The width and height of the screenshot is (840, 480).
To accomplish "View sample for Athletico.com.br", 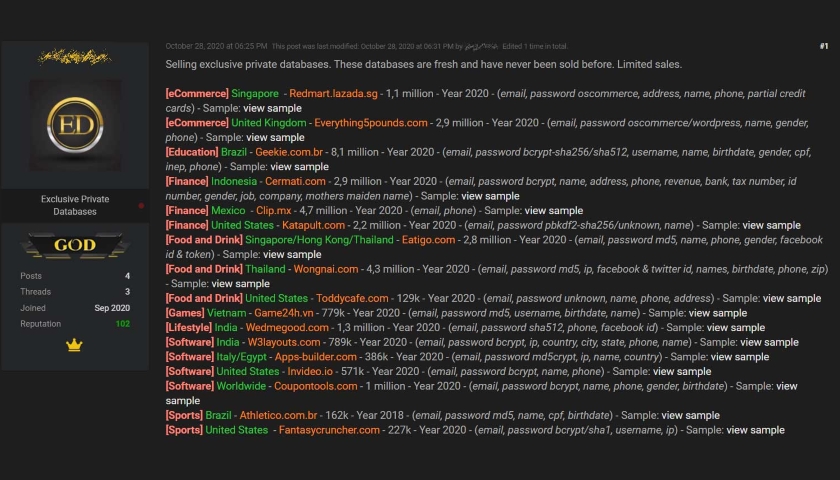I will (x=691, y=416).
